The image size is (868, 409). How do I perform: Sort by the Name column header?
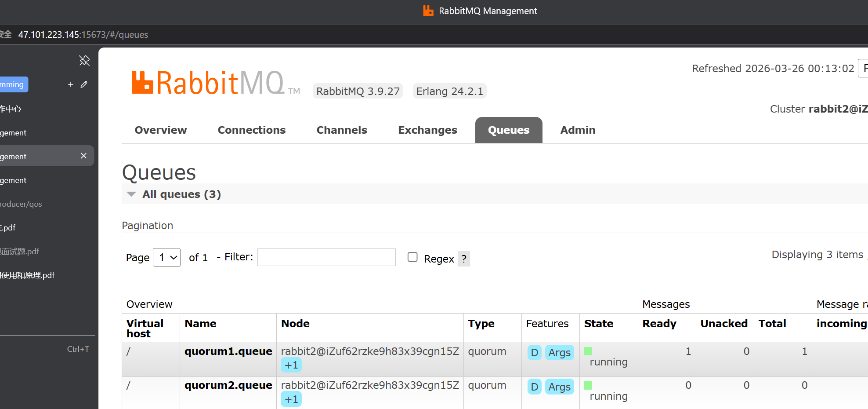click(x=200, y=324)
